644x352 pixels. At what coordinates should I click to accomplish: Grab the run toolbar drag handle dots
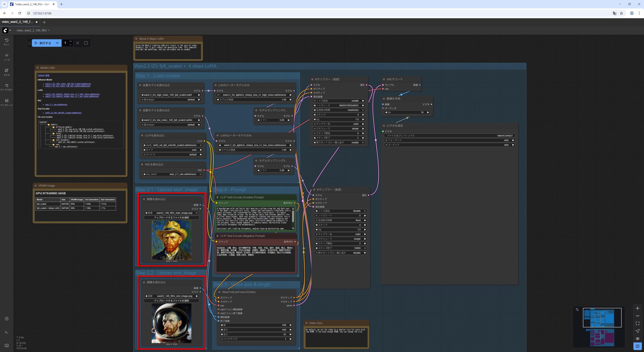(x=29, y=43)
